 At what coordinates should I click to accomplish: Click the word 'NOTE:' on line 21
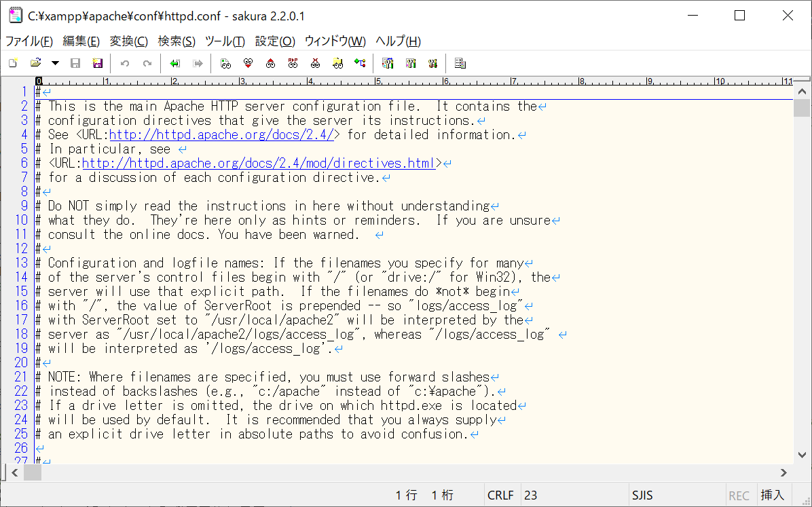64,377
